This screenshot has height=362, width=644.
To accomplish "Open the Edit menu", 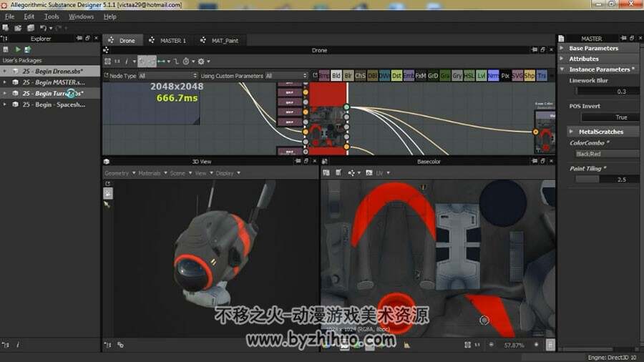I will pos(29,16).
